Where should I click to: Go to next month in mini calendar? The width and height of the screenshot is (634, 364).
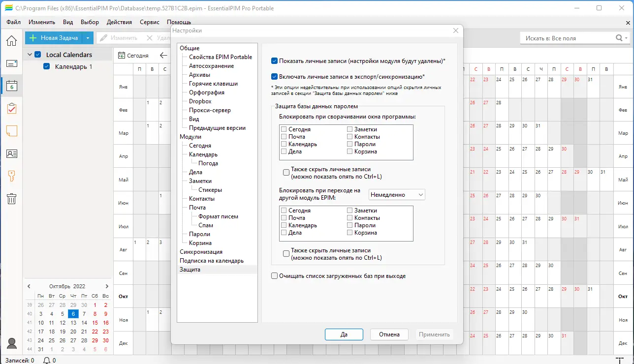[107, 286]
